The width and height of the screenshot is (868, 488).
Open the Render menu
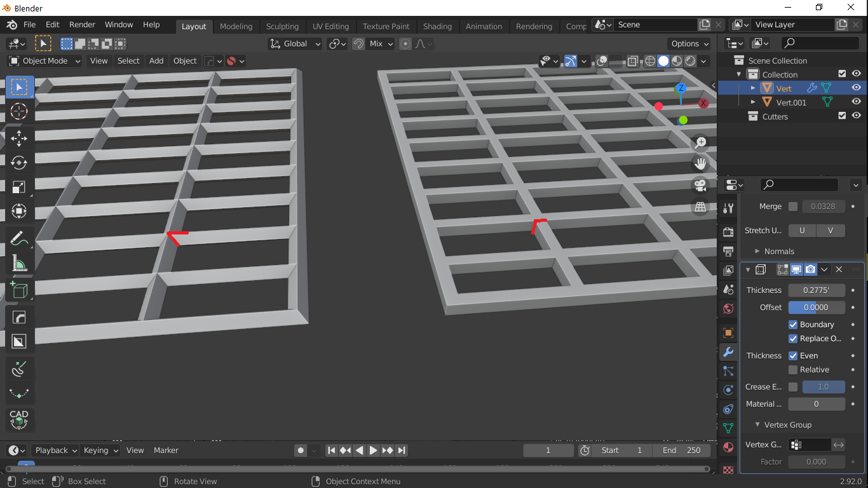[82, 25]
